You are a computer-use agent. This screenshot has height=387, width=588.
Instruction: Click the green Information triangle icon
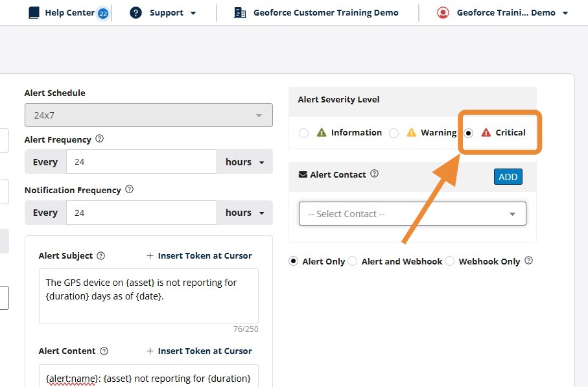322,132
